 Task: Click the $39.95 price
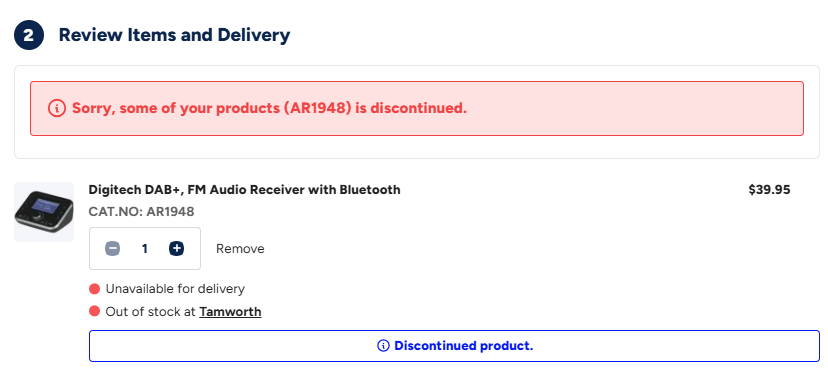point(769,190)
